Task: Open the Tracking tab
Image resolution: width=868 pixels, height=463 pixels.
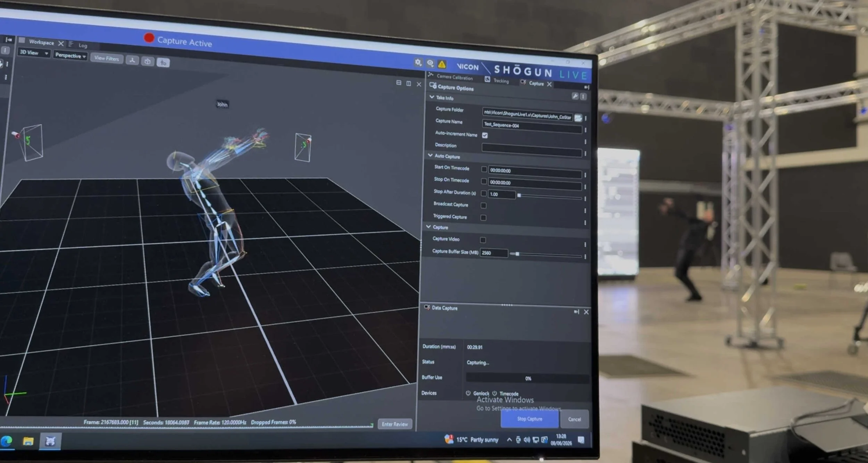Action: [501, 81]
